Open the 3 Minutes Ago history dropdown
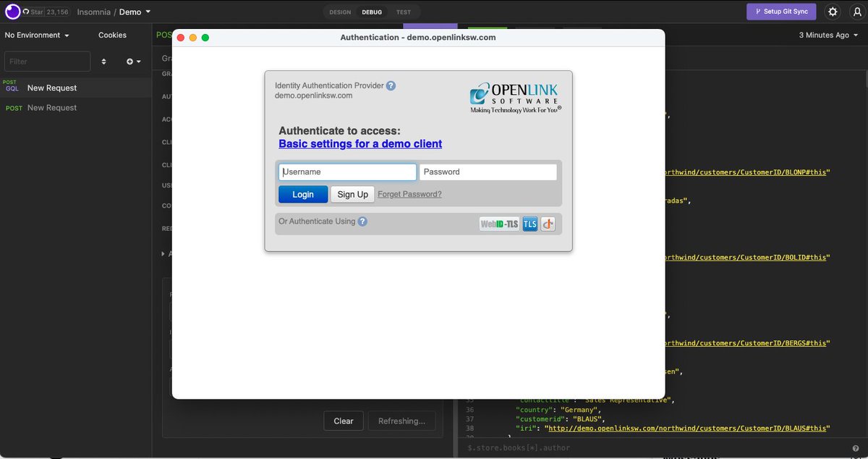This screenshot has width=868, height=459. (x=828, y=35)
